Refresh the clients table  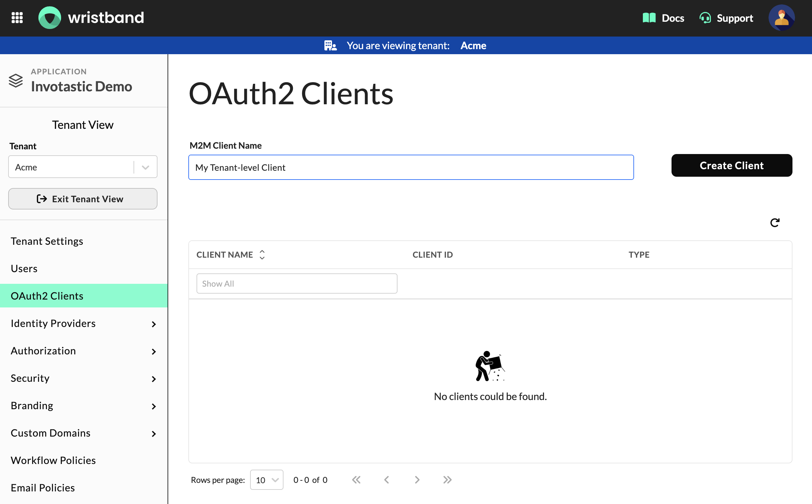point(775,222)
